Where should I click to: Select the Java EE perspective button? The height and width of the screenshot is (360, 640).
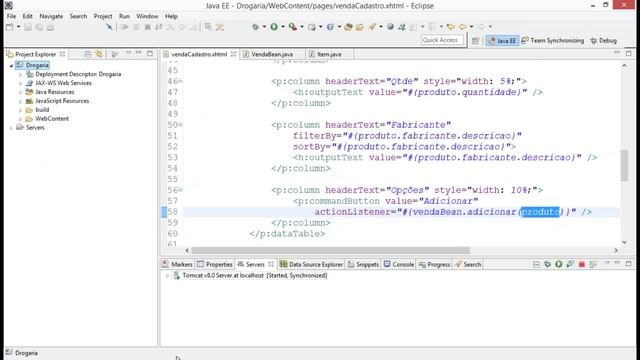502,40
